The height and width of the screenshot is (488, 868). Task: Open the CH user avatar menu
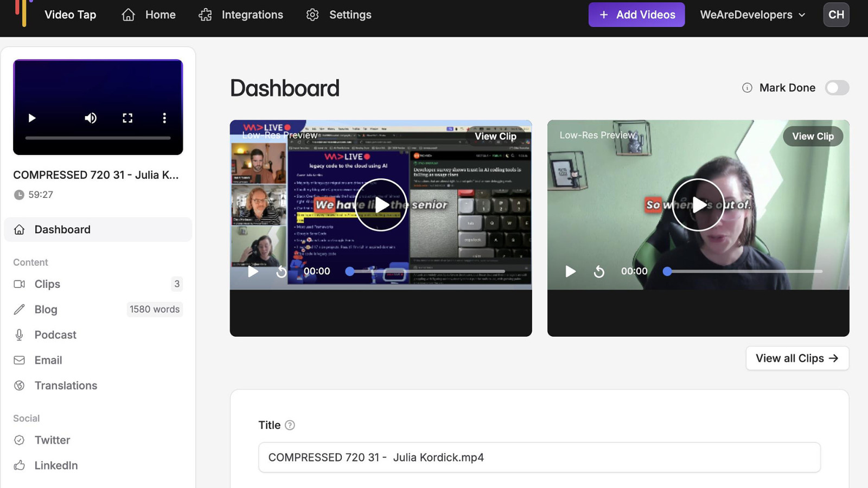(x=836, y=15)
